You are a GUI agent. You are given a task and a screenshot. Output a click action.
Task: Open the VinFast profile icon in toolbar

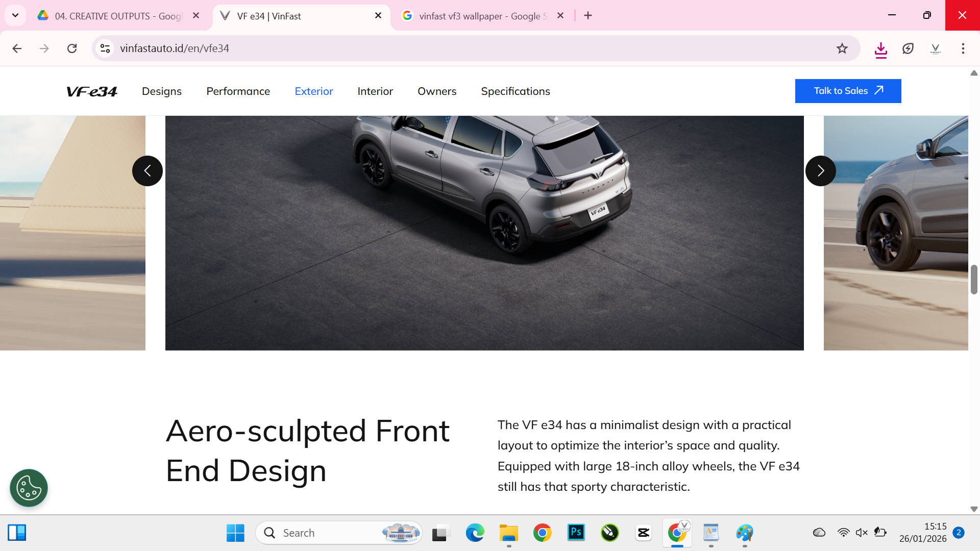click(936, 48)
